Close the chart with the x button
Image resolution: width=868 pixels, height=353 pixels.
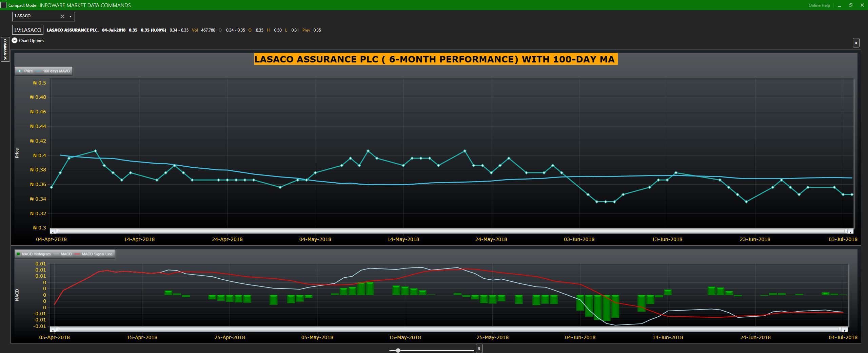click(856, 43)
